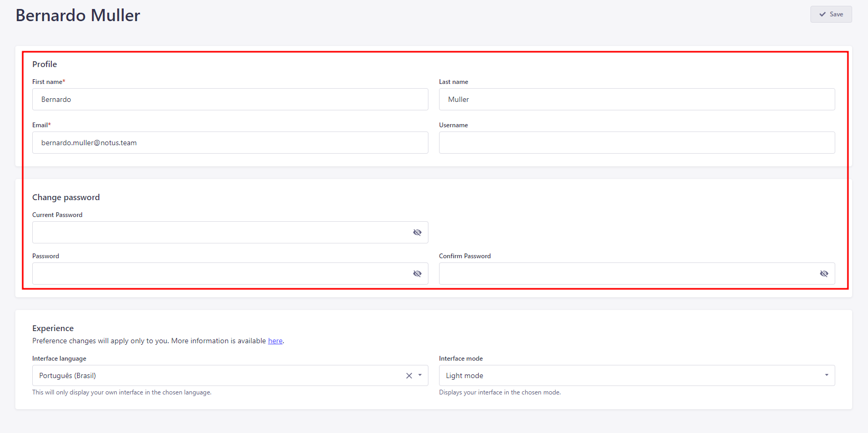Open the Interface mode dropdown
This screenshot has height=433, width=868.
tap(637, 375)
